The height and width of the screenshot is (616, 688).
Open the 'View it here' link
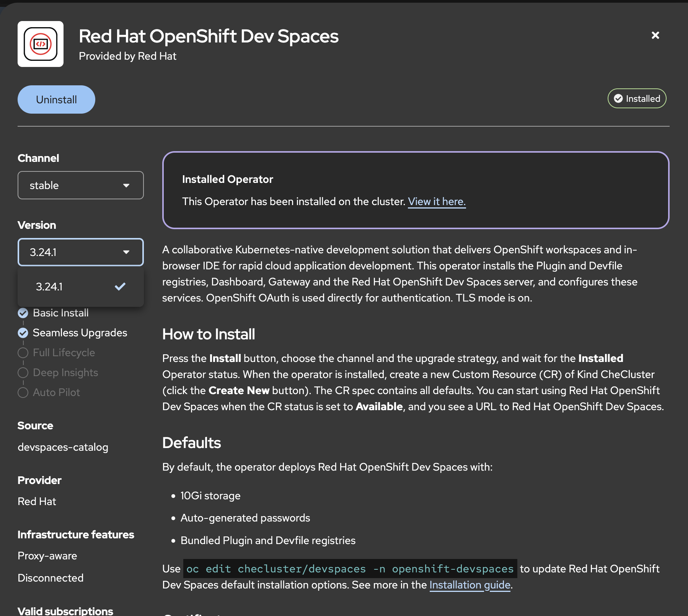tap(437, 202)
